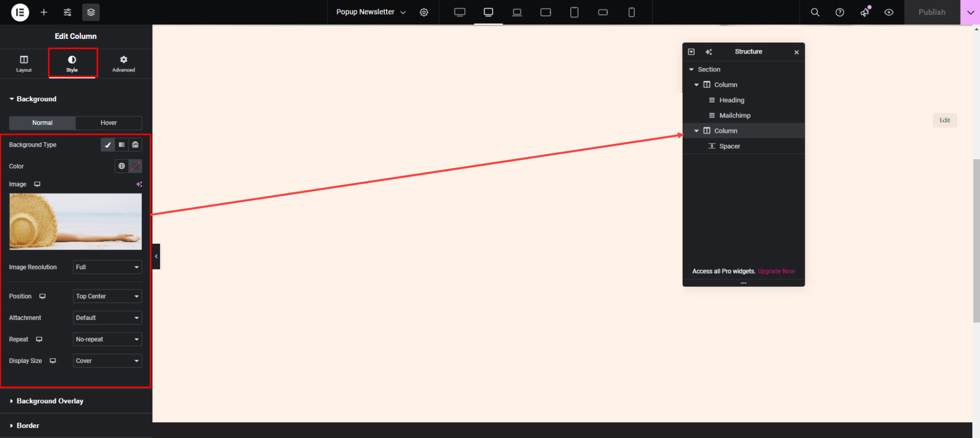Open the Popup Newsletter document dropdown

[x=371, y=12]
